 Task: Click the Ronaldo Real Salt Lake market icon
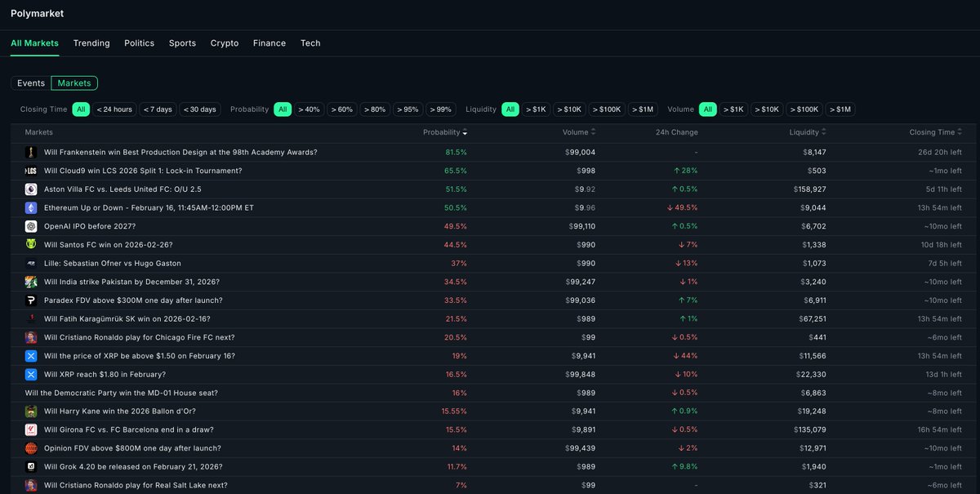tap(31, 485)
